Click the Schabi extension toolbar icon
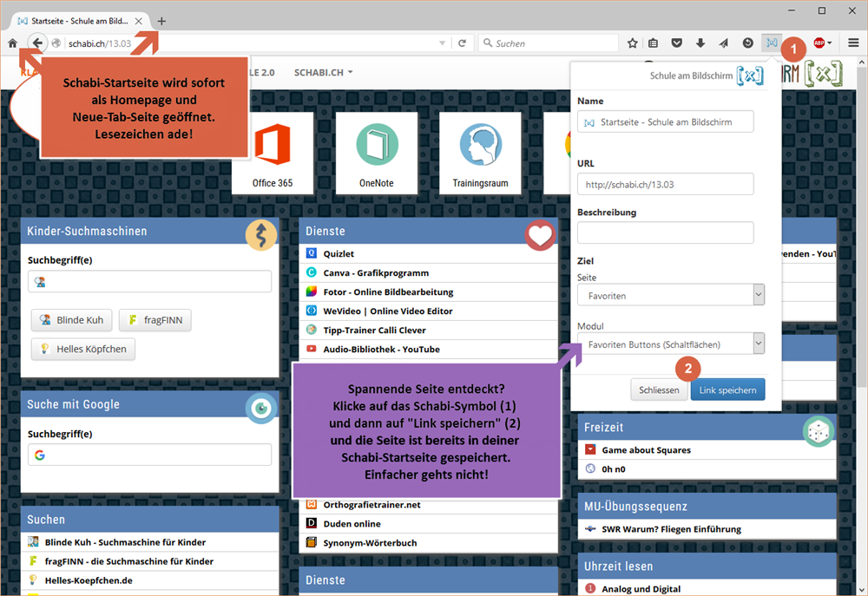Viewport: 868px width, 596px height. click(x=771, y=43)
